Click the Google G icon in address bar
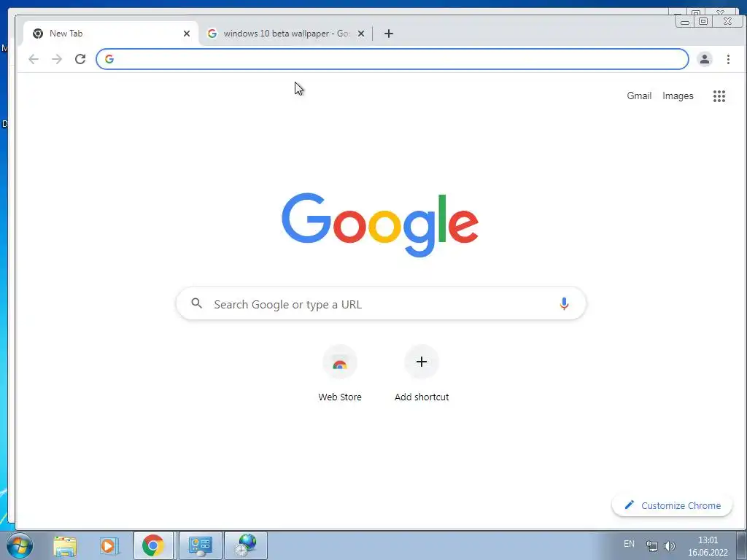The height and width of the screenshot is (560, 747). coord(109,59)
